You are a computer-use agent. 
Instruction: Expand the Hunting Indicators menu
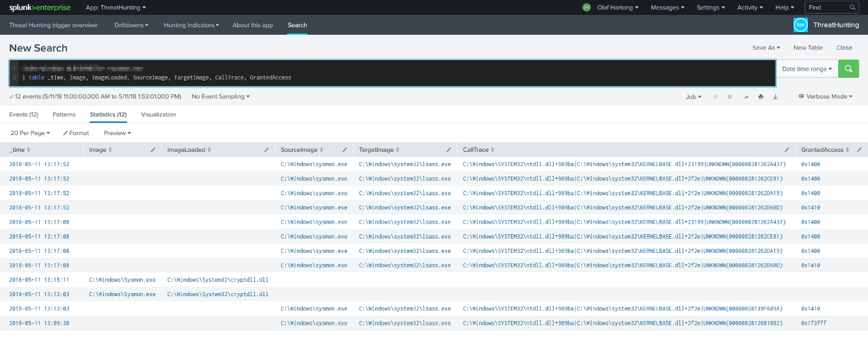192,25
